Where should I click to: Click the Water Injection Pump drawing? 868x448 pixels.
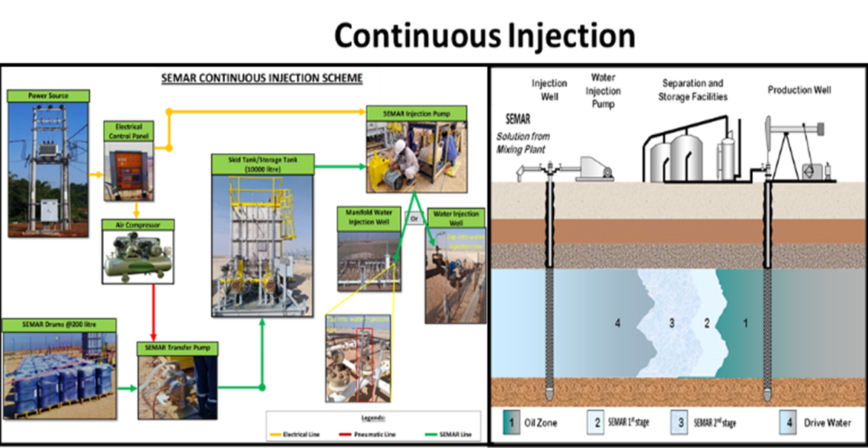pos(590,169)
